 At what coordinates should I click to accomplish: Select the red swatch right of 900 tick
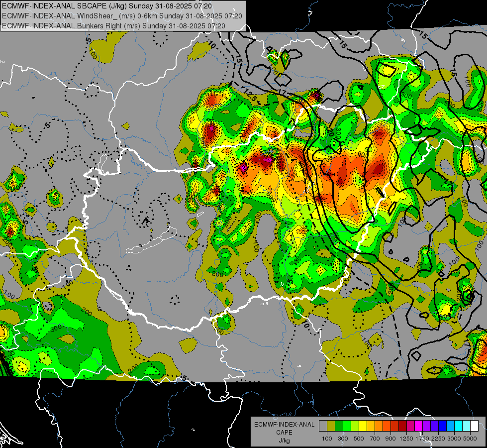tap(395, 426)
